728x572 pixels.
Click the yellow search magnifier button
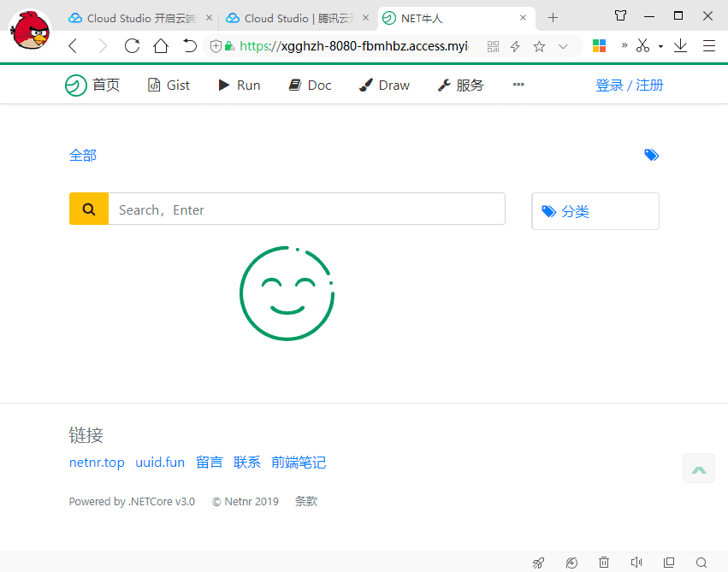pyautogui.click(x=88, y=209)
